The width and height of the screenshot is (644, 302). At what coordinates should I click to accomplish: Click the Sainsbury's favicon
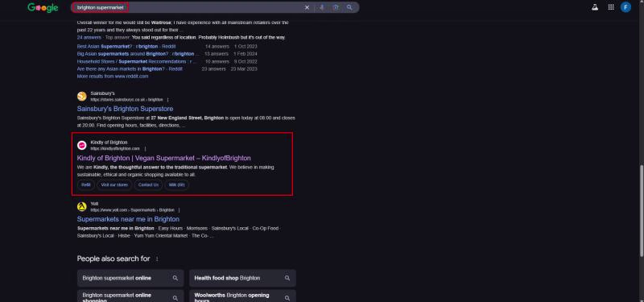click(82, 96)
